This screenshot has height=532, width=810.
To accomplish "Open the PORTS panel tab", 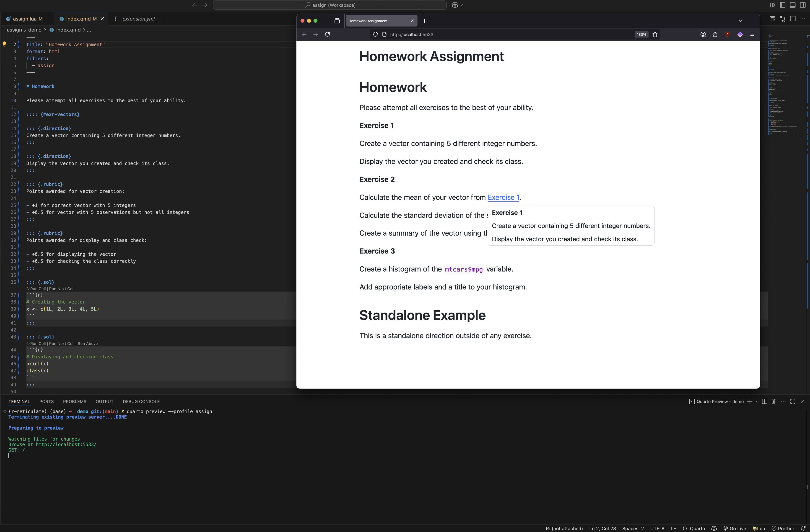I will pyautogui.click(x=46, y=401).
